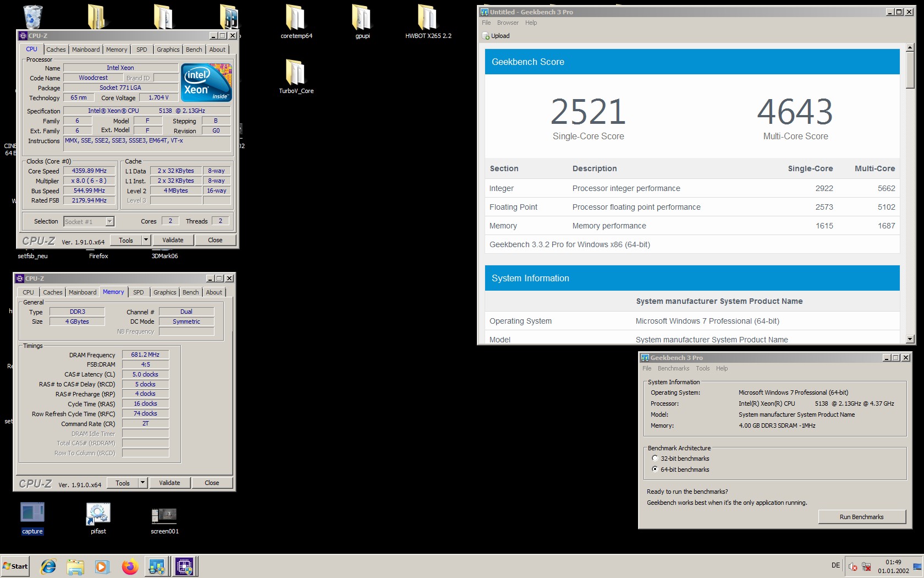The height and width of the screenshot is (578, 924).
Task: Click the Intel Xeon inside logo
Action: tap(206, 83)
